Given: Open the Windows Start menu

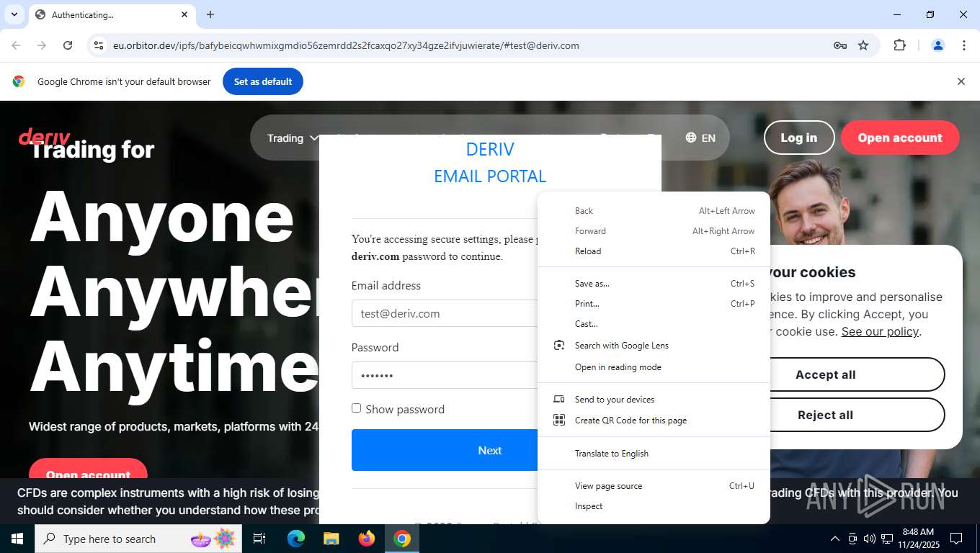Looking at the screenshot, I should [17, 539].
